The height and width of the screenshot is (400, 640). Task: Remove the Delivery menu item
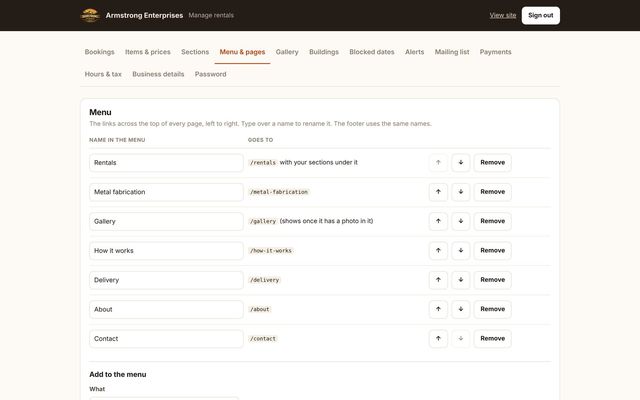493,280
